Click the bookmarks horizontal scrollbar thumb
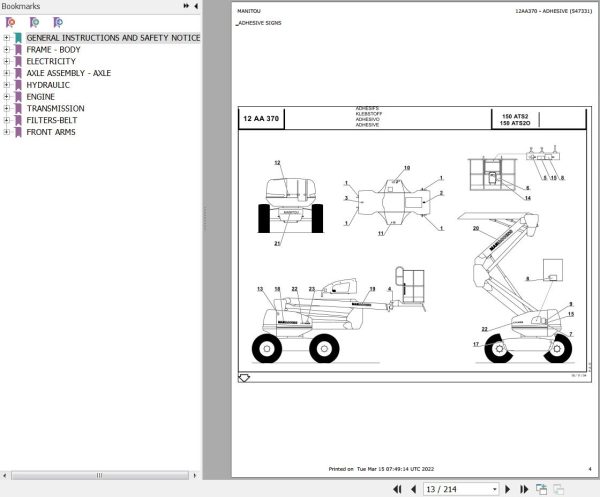Screen dimensions: 600x497 (100, 476)
